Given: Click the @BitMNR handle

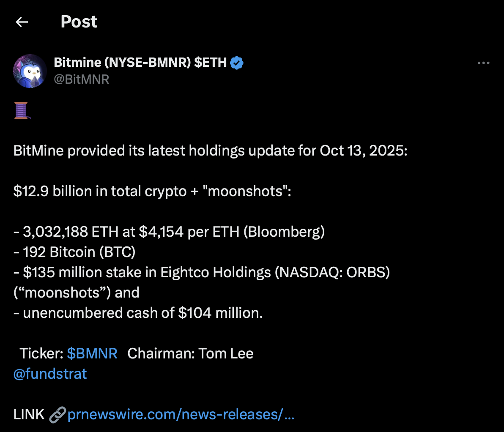Looking at the screenshot, I should (81, 79).
